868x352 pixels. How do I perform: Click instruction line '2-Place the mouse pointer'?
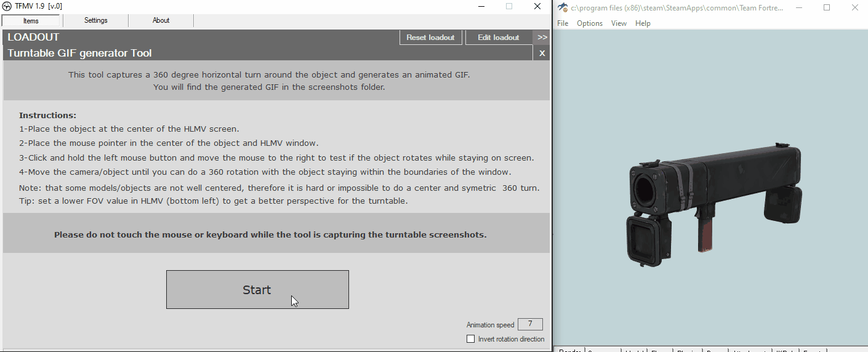tap(169, 143)
